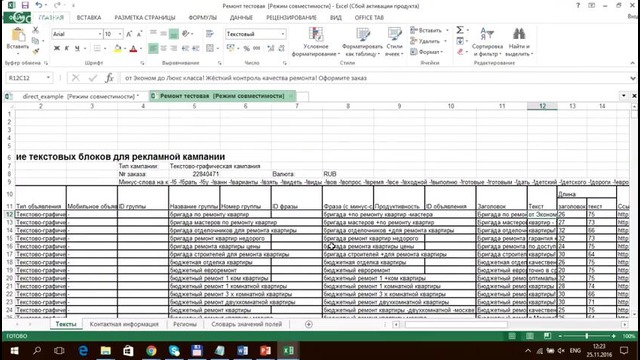Open fill color dropdown arrow
640x360 pixels.
(x=124, y=49)
